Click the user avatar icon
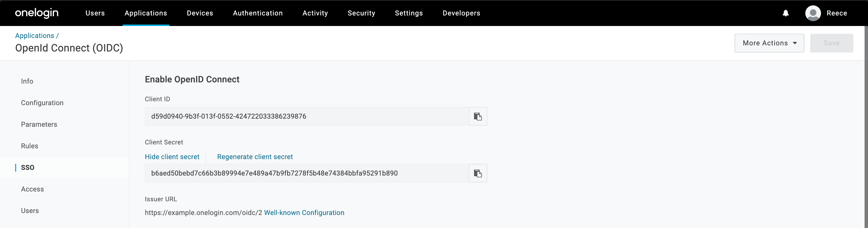 pos(813,13)
